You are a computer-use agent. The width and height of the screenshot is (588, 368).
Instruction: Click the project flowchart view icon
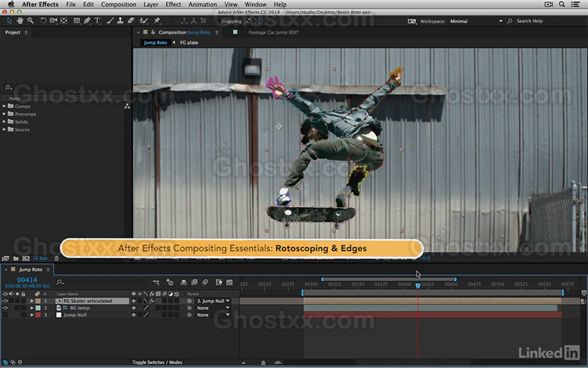coord(127,106)
